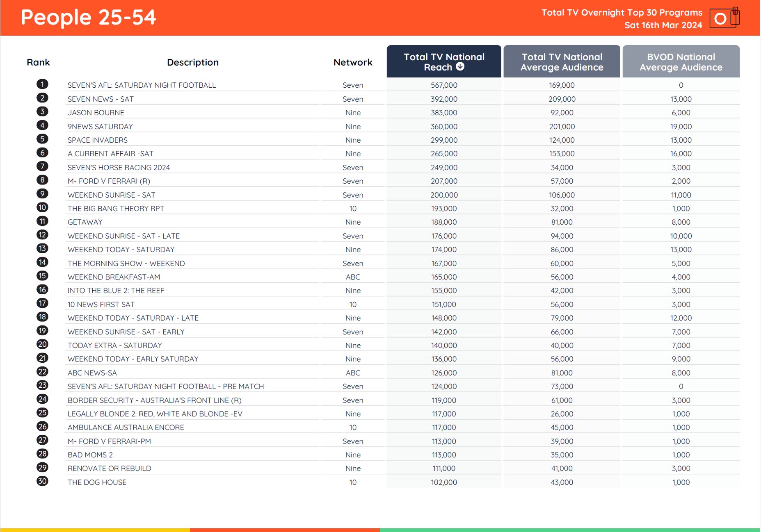
Task: Open the JASON BOURNE program entry
Action: point(96,112)
